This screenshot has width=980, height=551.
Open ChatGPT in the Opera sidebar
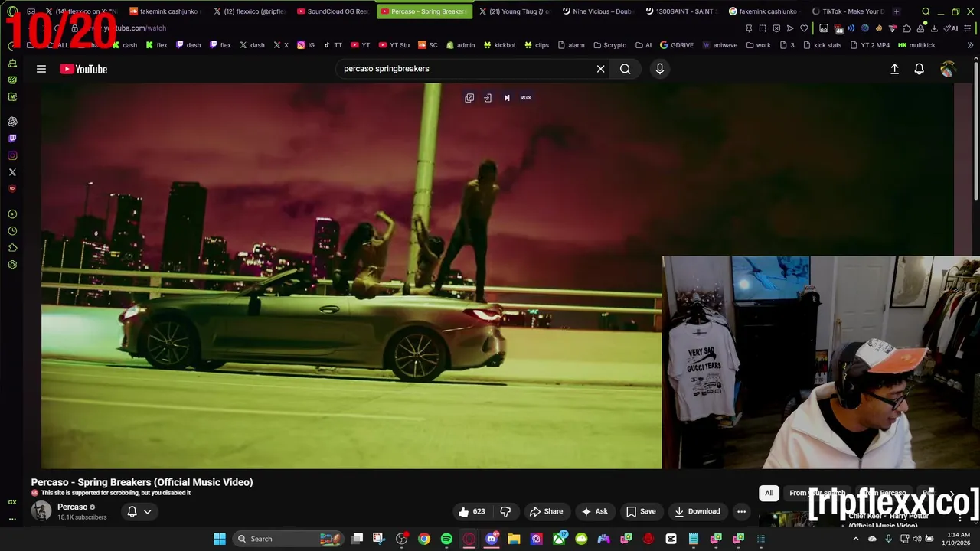(12, 122)
